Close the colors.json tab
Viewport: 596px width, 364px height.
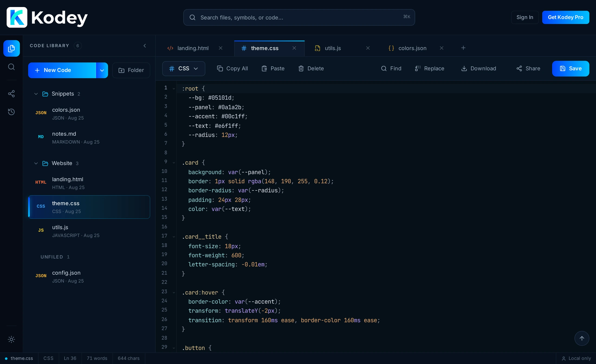click(x=442, y=48)
